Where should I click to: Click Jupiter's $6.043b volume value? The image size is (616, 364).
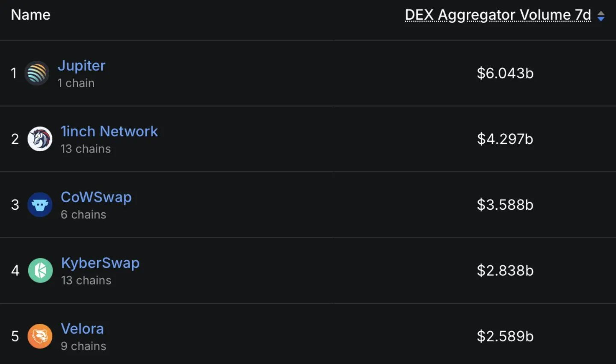pos(505,73)
